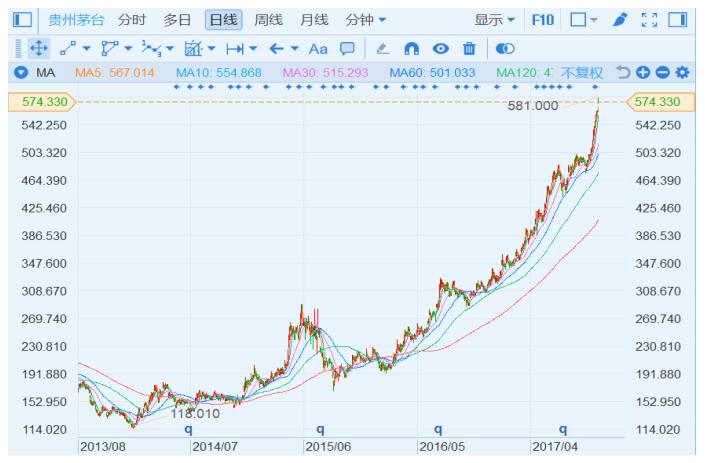Click the 581.000 high price label

tap(533, 106)
